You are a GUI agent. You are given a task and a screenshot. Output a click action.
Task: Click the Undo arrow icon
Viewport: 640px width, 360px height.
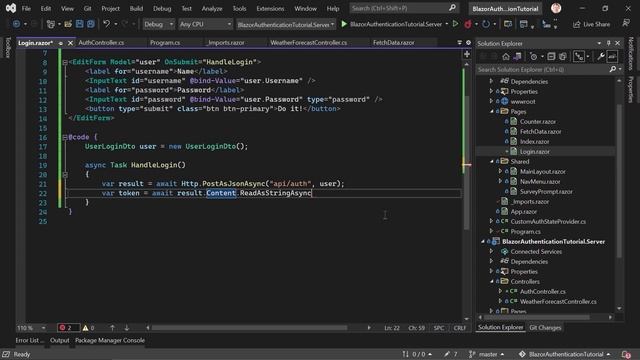(x=107, y=24)
